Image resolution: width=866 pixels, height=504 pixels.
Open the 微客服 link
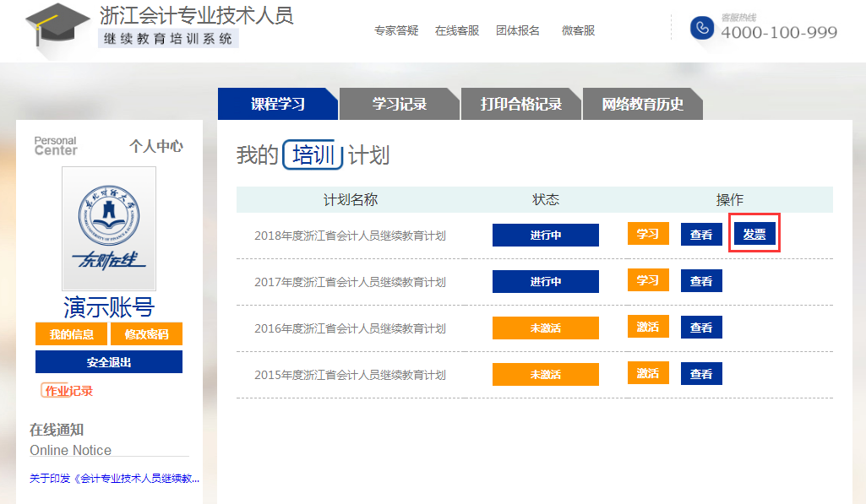[579, 30]
